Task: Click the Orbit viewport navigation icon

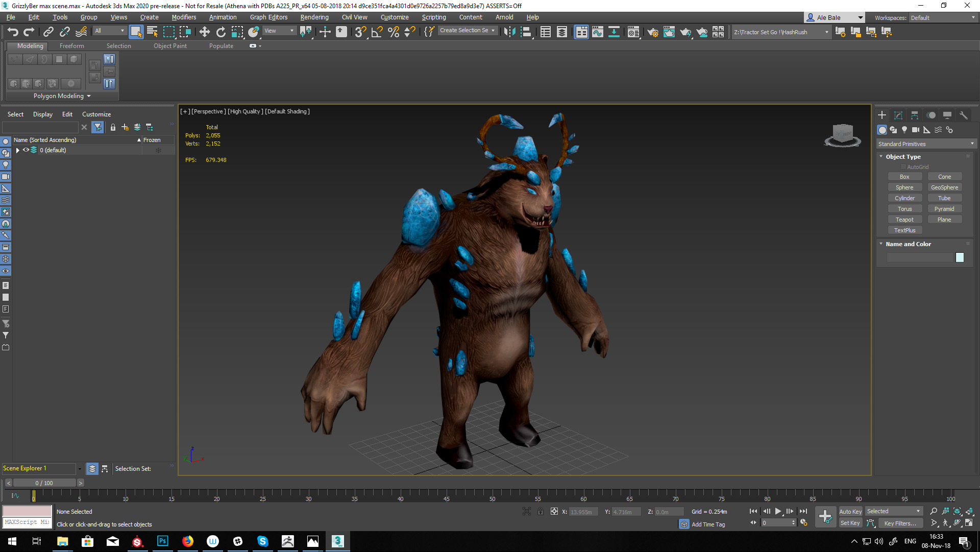Action: [957, 522]
